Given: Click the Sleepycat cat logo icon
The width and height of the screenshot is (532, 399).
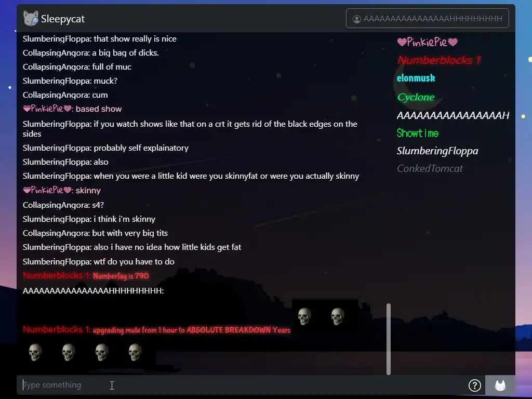Looking at the screenshot, I should click(31, 18).
